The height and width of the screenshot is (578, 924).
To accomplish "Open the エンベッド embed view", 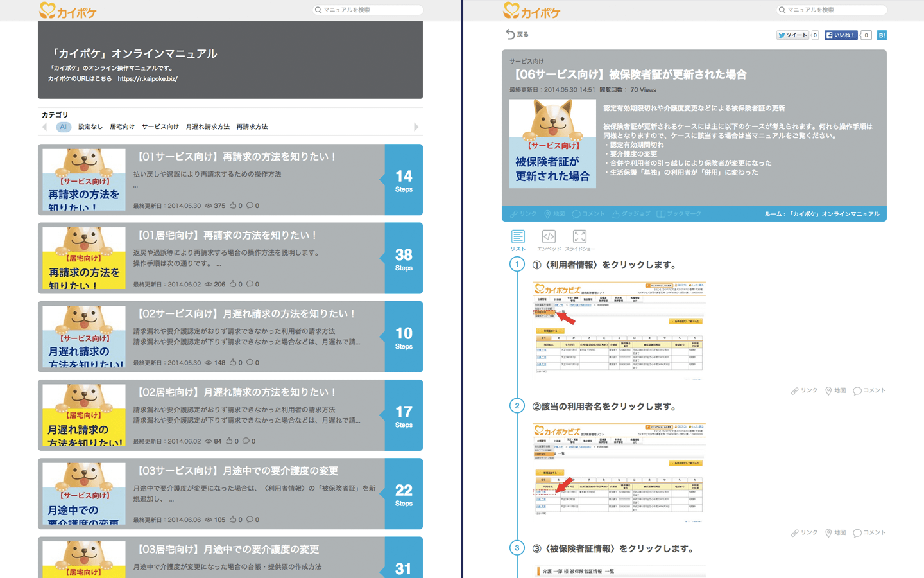I will pyautogui.click(x=549, y=241).
